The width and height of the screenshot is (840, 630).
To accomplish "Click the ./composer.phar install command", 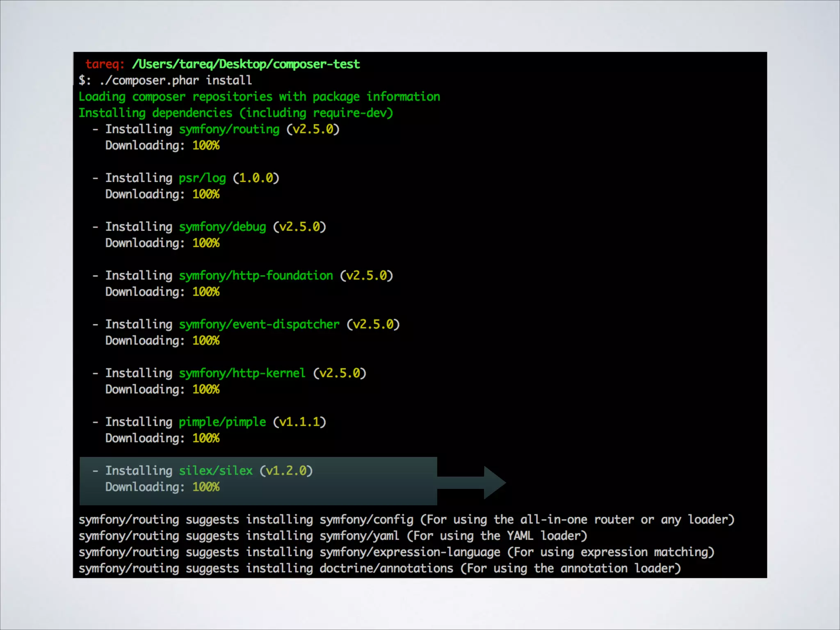I will [x=176, y=80].
